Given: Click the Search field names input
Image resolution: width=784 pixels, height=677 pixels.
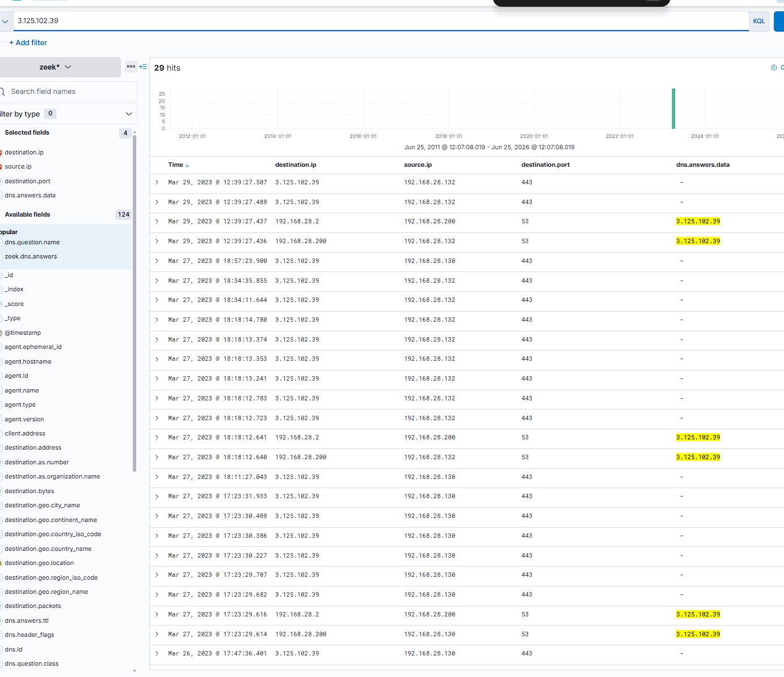Looking at the screenshot, I should (x=68, y=92).
